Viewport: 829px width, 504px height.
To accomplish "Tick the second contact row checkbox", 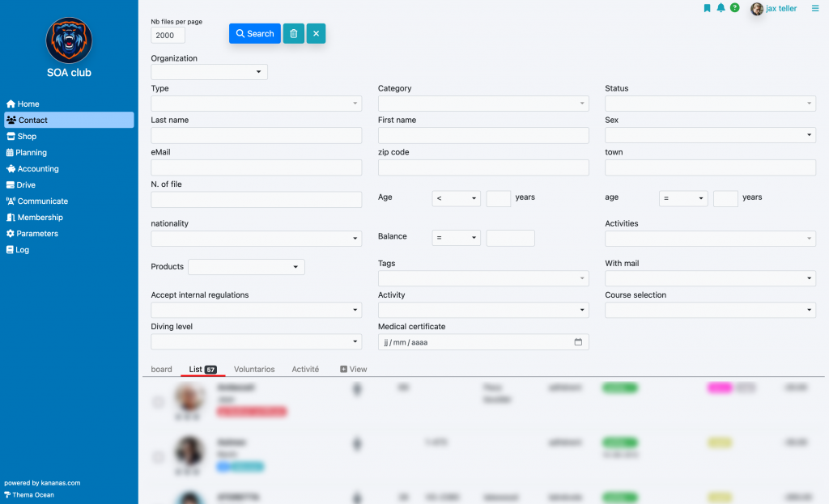I will pyautogui.click(x=158, y=457).
